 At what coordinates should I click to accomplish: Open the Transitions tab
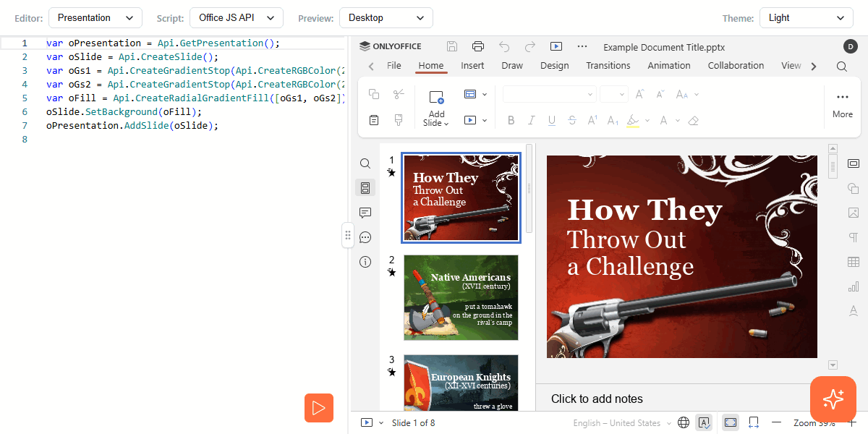[608, 66]
